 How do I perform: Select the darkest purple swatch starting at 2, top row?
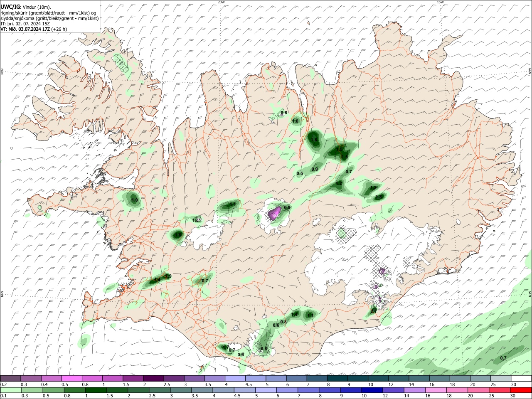pos(153,379)
